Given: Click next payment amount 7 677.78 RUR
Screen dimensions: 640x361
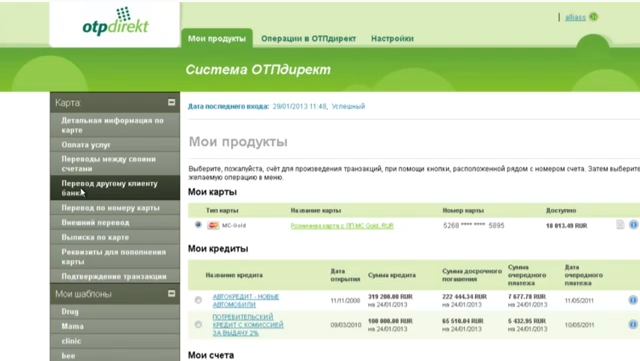Looking at the screenshot, I should click(527, 296).
